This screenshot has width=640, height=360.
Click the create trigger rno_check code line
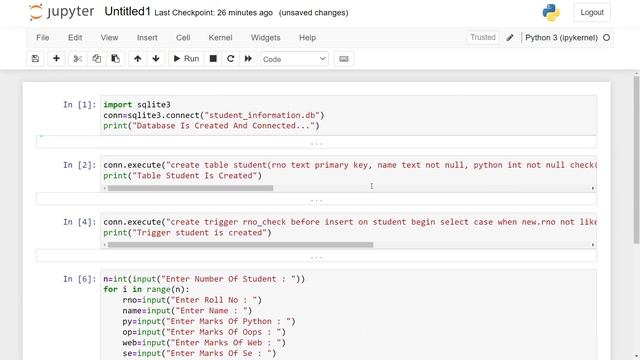click(x=350, y=222)
